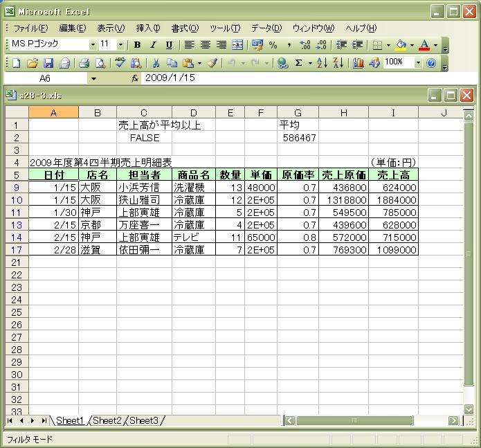Sort ascending A to Z

322,63
